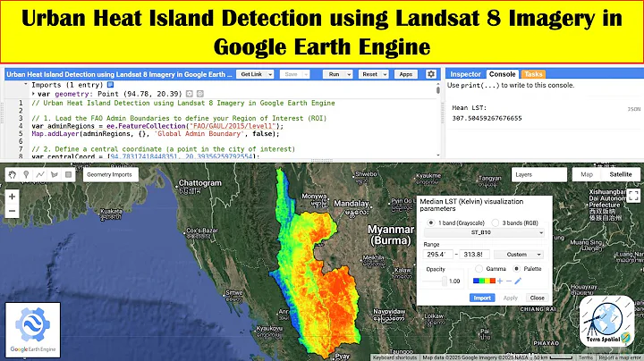Image resolution: width=644 pixels, height=361 pixels.
Task: Click the blue-green-yellow-red palette swatch
Action: (x=484, y=281)
